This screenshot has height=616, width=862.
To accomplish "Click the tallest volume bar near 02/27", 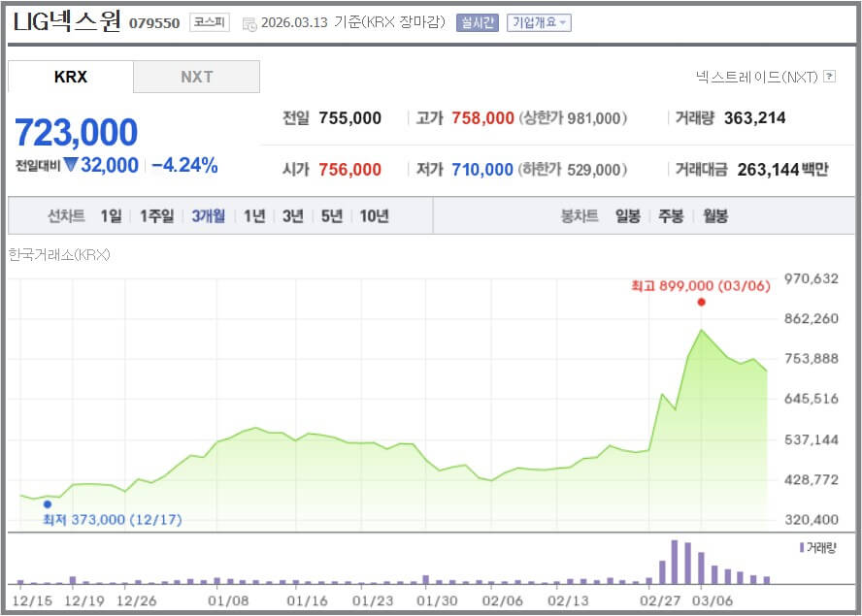I will (x=675, y=562).
